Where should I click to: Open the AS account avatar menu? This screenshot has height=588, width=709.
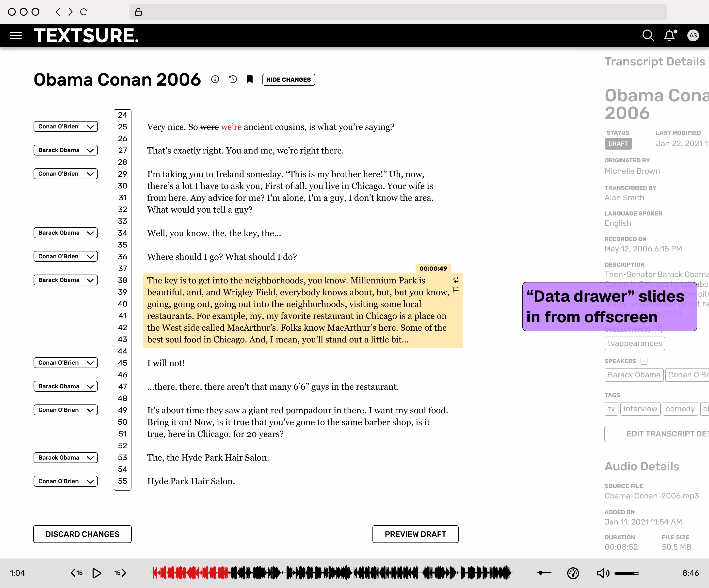693,35
